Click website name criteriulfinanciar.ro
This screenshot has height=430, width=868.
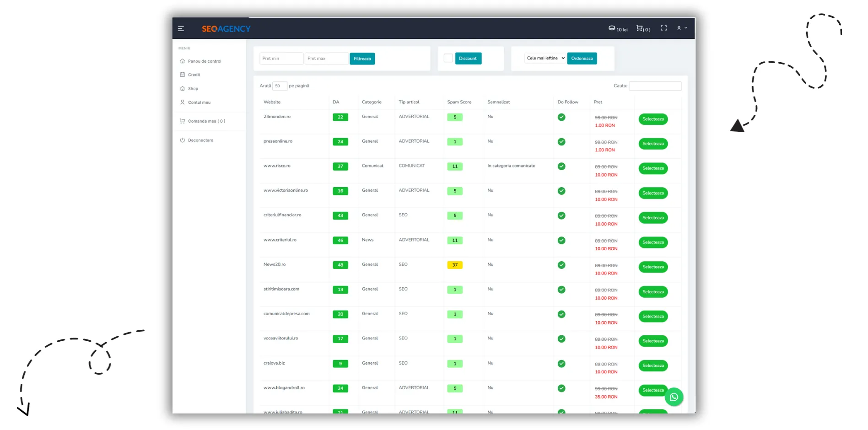(x=282, y=215)
